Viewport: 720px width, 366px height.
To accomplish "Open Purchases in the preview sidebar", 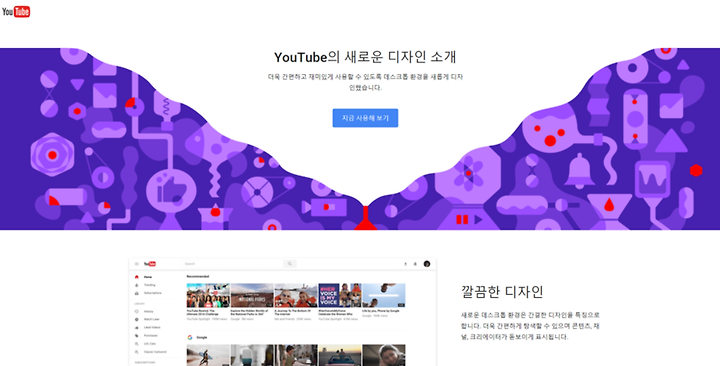I will (146, 336).
